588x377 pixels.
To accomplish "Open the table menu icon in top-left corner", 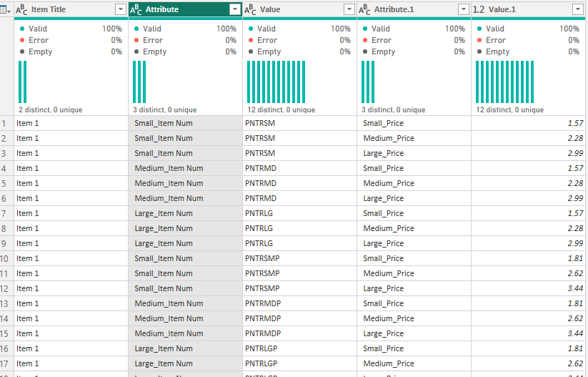I will (x=5, y=10).
